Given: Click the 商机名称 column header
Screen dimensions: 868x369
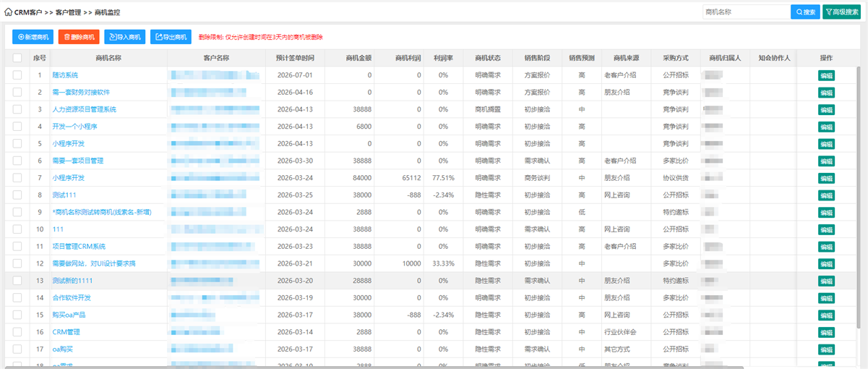Looking at the screenshot, I should point(108,58).
